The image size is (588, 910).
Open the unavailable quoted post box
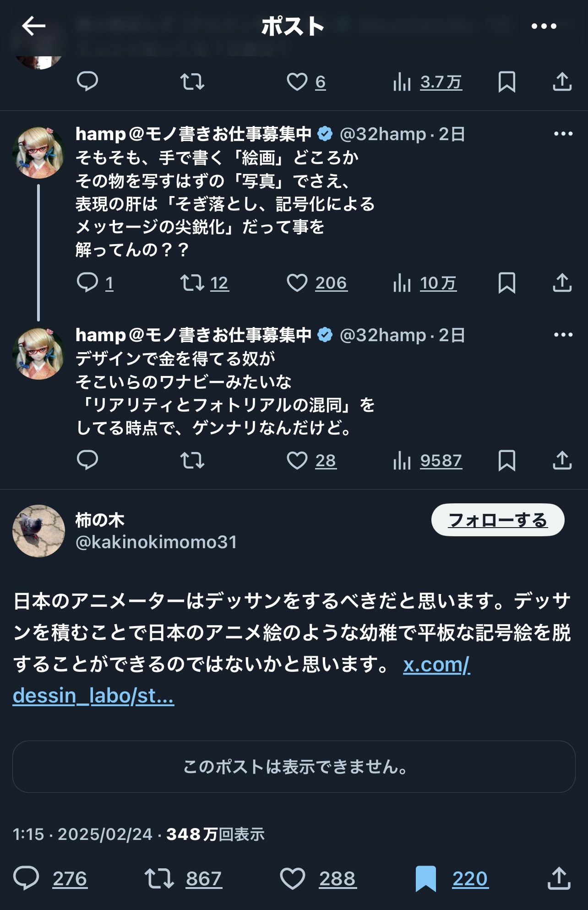pos(294,767)
